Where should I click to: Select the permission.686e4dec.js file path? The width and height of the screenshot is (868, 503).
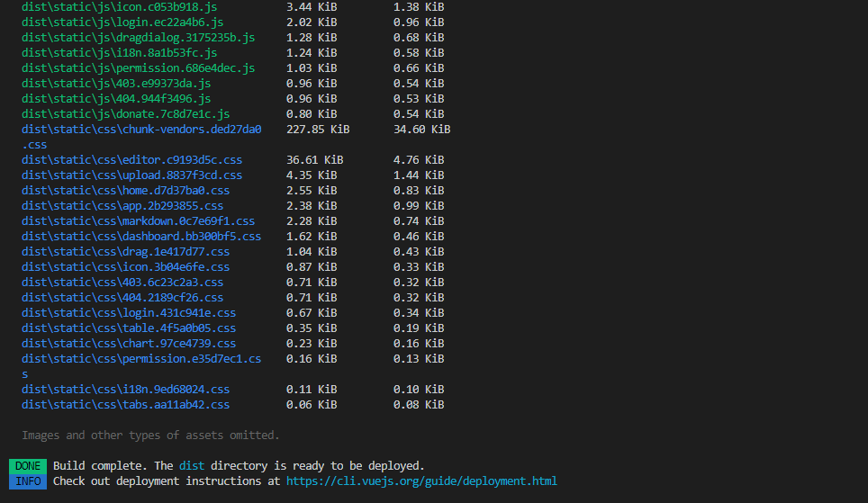coord(139,68)
